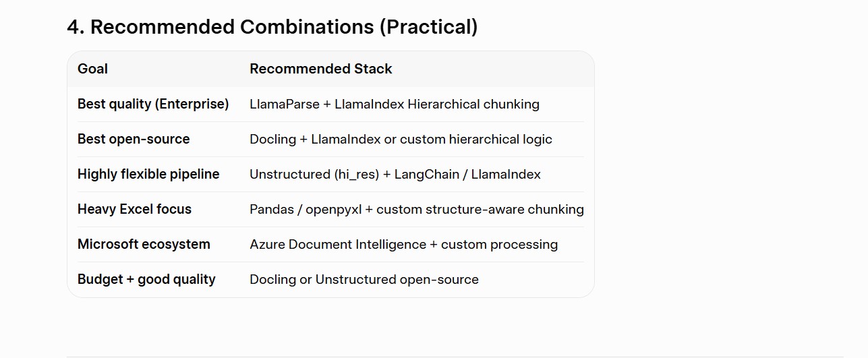Click 'Azure Document Intelligence + custom processing' cell
Image resolution: width=868 pixels, height=358 pixels.
(x=403, y=244)
